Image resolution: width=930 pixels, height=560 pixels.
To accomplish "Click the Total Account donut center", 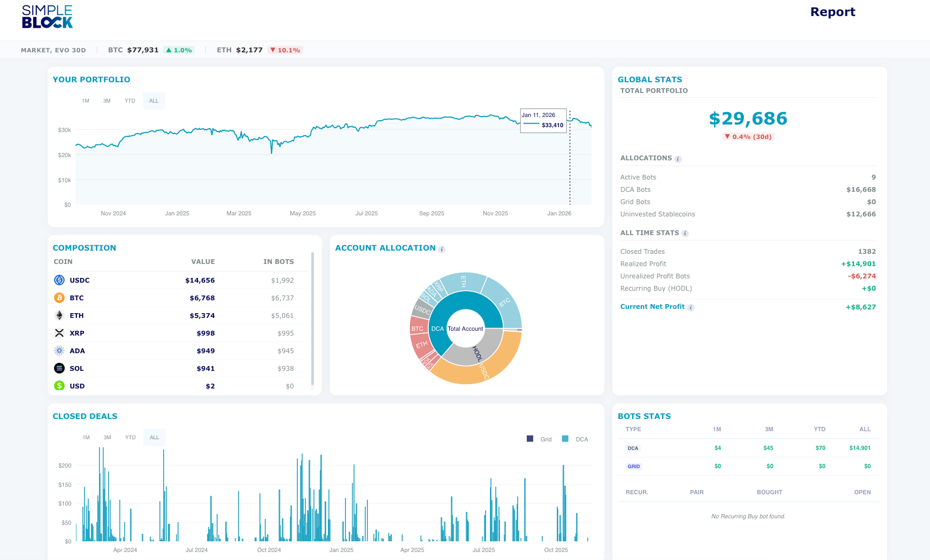I will 465,329.
